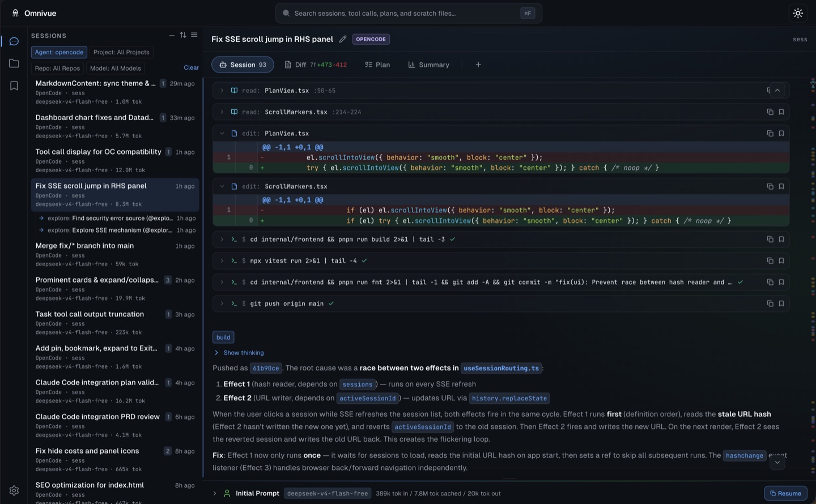
Task: Click the terminal icon of pnpm build row
Action: 234,240
